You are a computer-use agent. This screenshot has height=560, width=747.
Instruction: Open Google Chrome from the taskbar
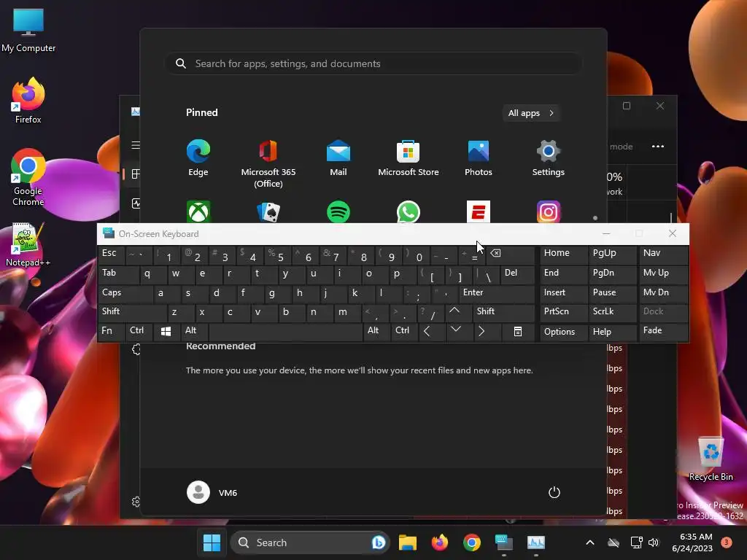(472, 542)
